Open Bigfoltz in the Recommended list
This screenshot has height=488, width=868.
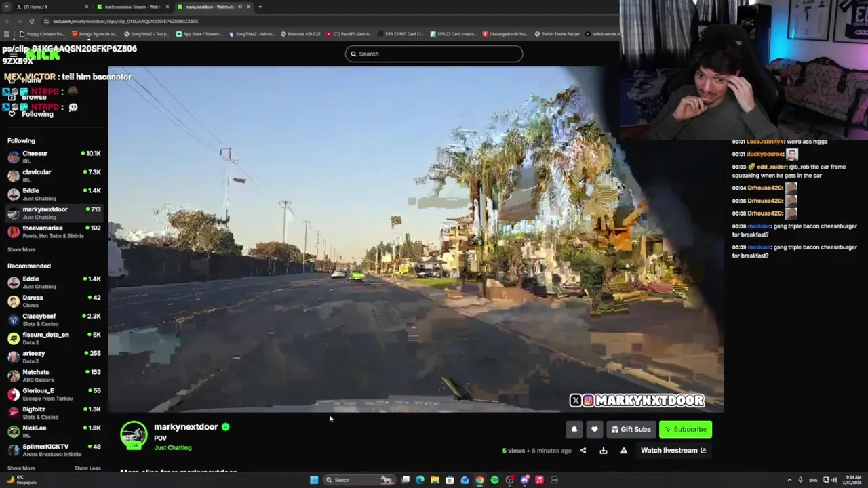pyautogui.click(x=54, y=413)
